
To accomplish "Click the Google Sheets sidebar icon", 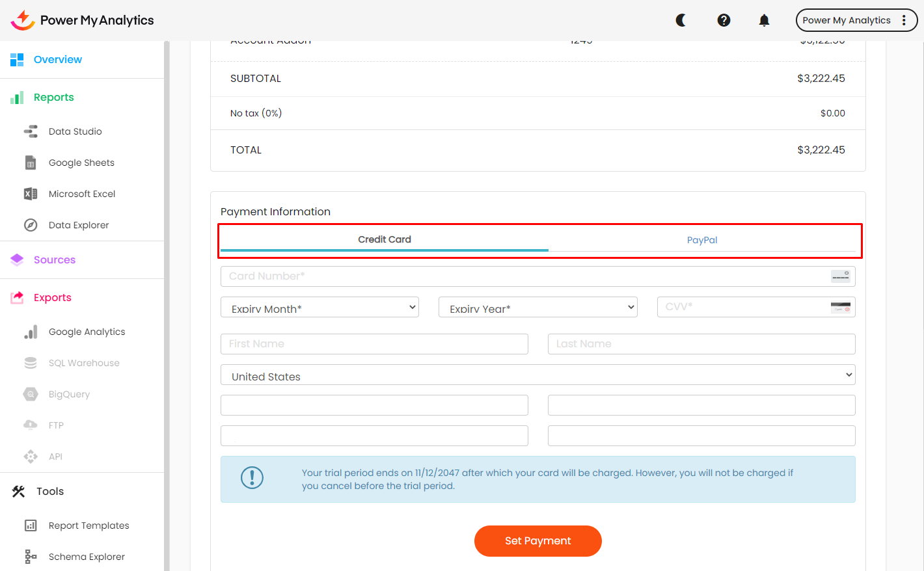I will (x=31, y=163).
